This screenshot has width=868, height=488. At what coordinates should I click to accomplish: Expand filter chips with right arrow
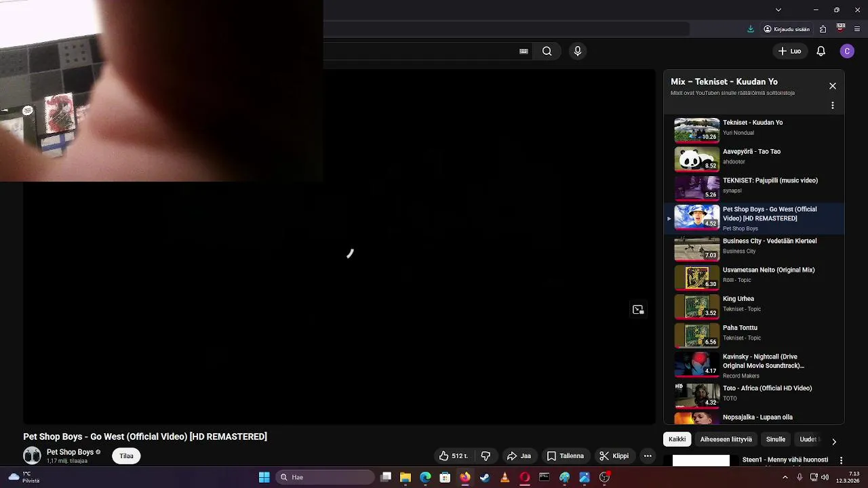click(834, 441)
